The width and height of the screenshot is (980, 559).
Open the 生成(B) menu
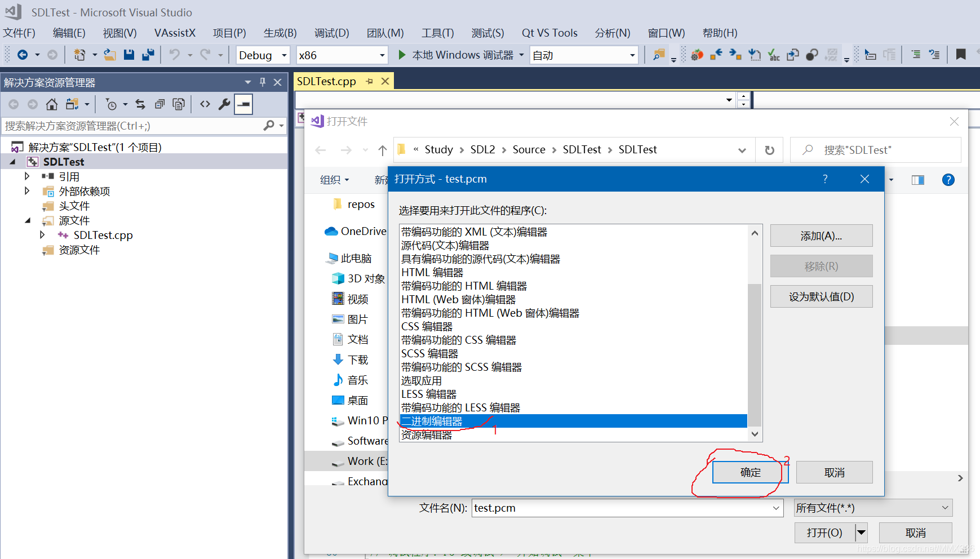280,33
